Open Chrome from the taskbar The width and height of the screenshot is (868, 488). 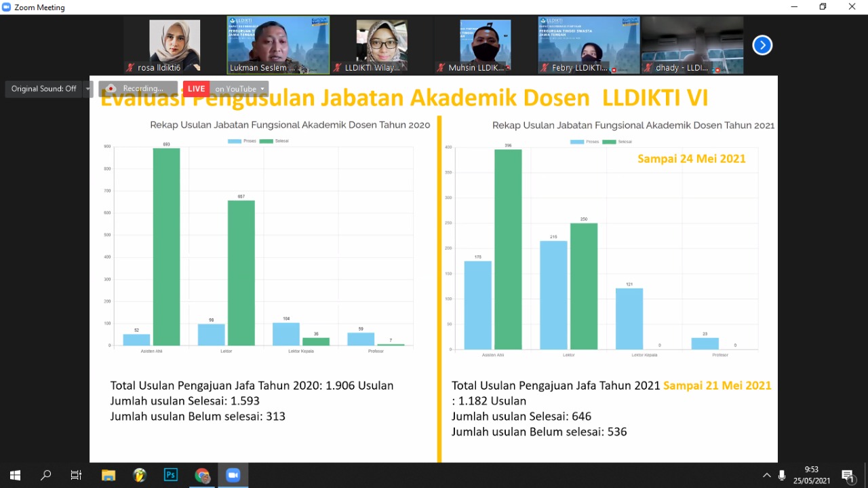[202, 475]
